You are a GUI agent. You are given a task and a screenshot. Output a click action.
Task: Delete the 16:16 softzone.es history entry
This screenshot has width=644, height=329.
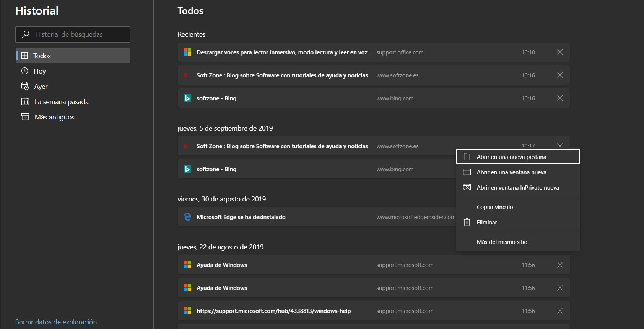coord(560,75)
